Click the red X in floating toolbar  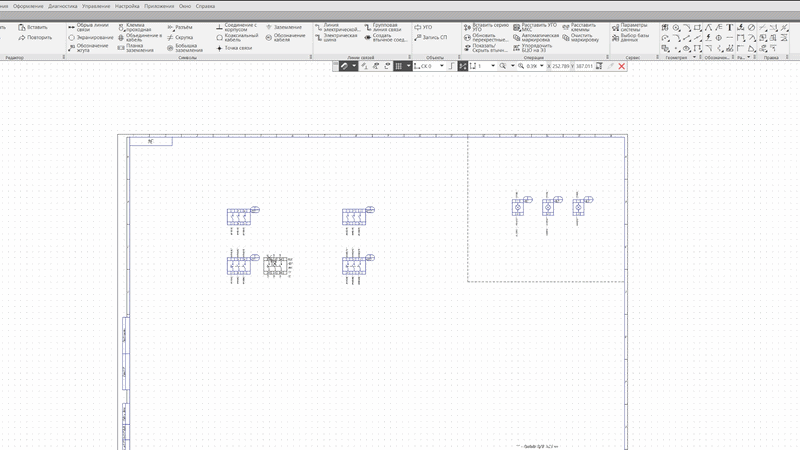pos(621,66)
